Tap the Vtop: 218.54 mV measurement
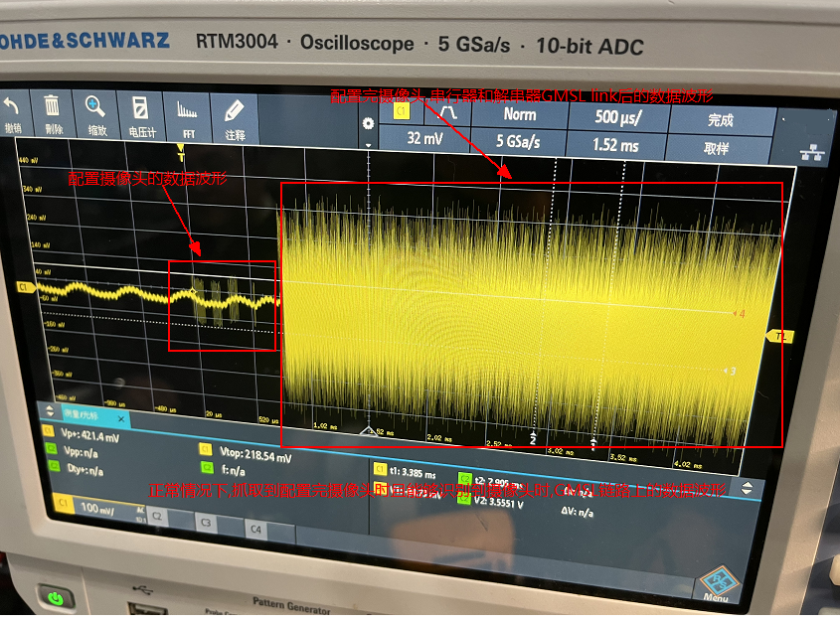 (255, 454)
